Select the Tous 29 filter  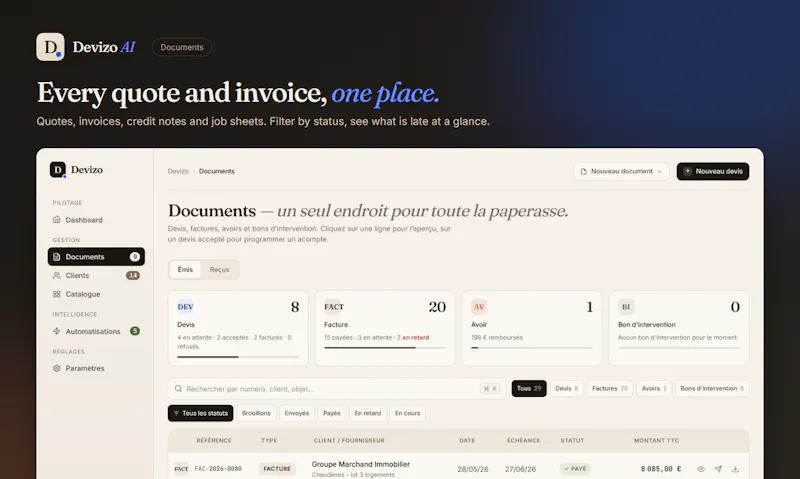pos(529,389)
